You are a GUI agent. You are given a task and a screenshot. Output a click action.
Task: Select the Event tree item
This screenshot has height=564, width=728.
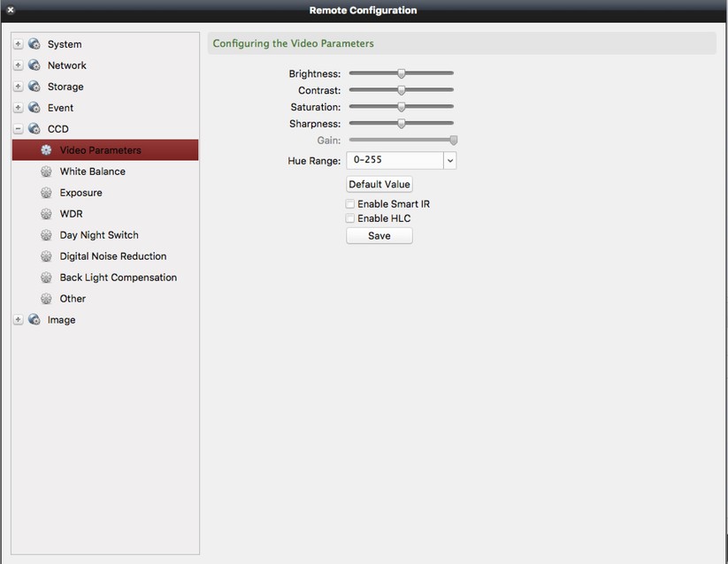(60, 107)
